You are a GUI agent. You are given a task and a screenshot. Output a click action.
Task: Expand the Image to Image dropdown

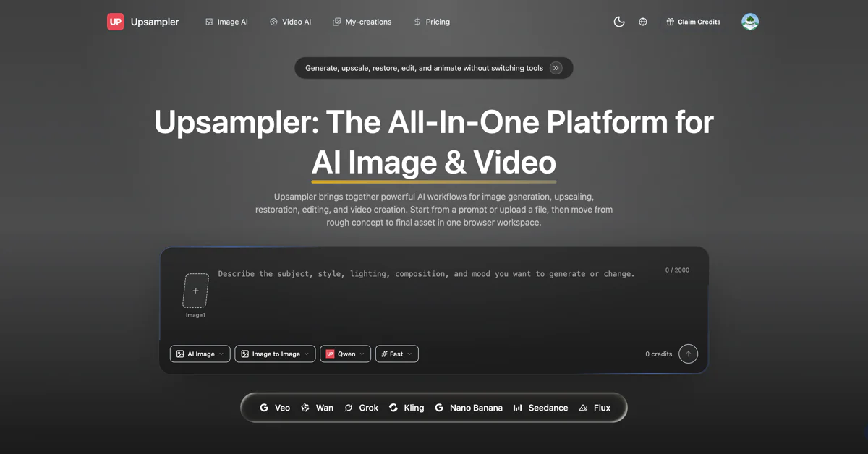[x=275, y=354]
